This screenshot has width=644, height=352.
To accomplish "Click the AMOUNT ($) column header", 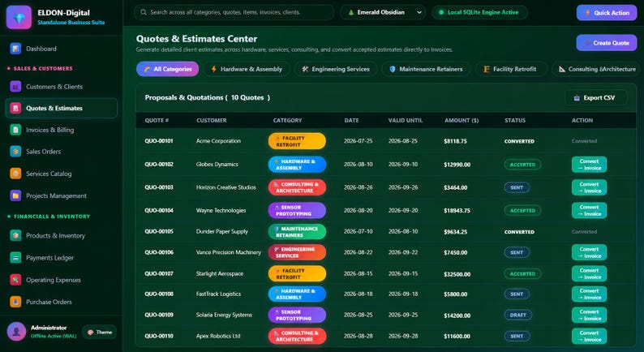I will 462,120.
